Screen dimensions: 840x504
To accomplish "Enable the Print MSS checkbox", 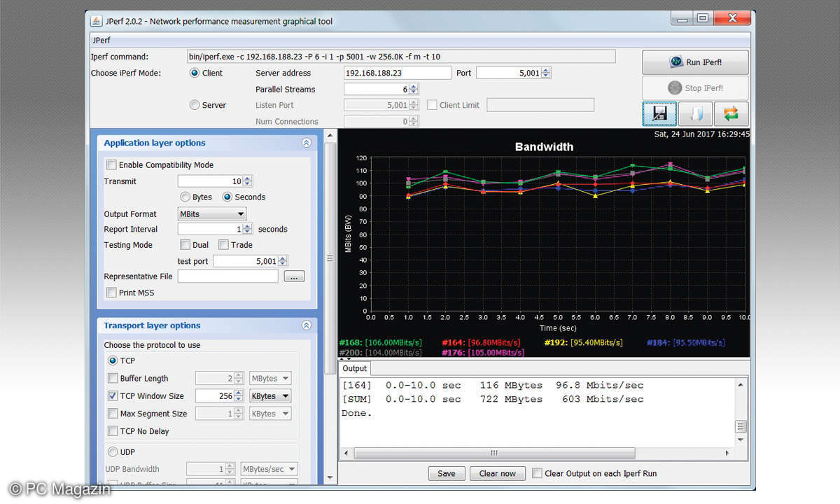I will [111, 293].
